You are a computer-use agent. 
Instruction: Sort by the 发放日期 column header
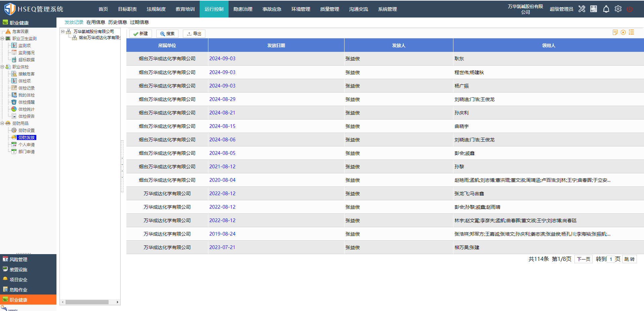pyautogui.click(x=276, y=45)
